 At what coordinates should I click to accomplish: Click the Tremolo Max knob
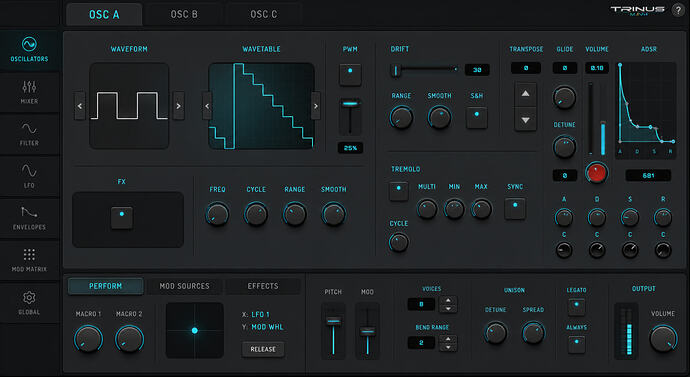coord(481,209)
